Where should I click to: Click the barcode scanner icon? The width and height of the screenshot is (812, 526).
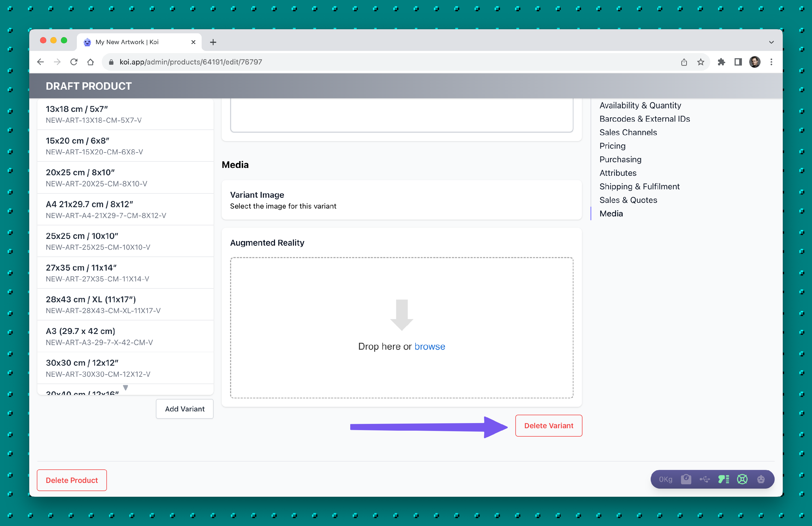click(x=723, y=479)
